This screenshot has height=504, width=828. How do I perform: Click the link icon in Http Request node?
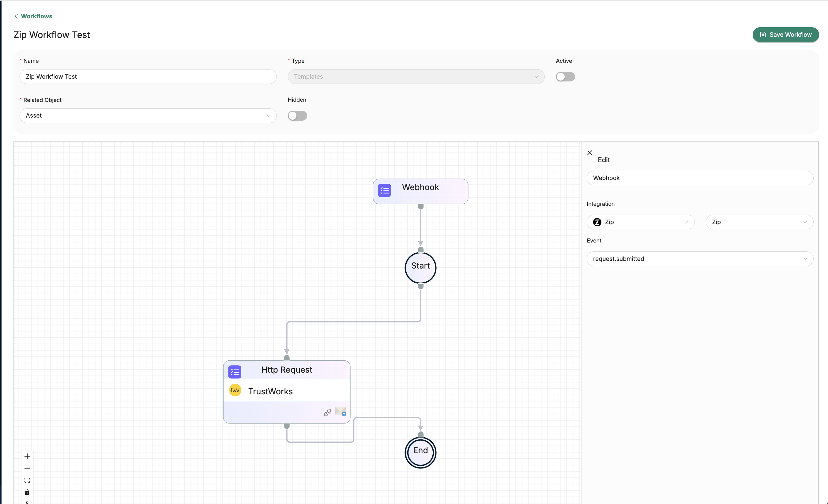327,413
